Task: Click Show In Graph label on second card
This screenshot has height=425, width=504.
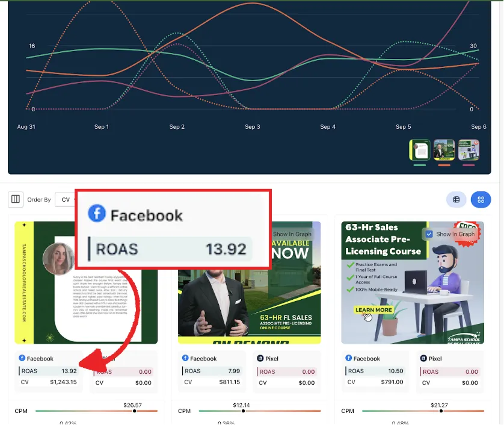Action: click(x=292, y=234)
